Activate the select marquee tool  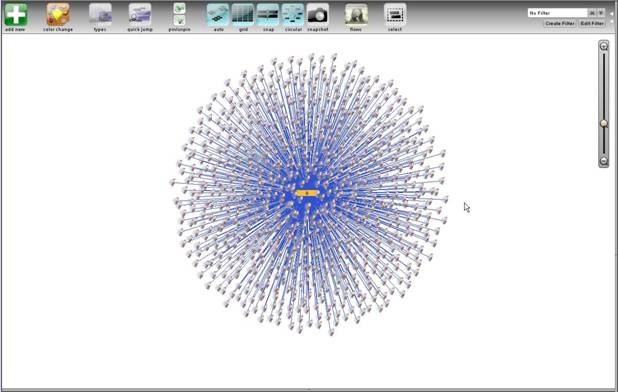395,15
